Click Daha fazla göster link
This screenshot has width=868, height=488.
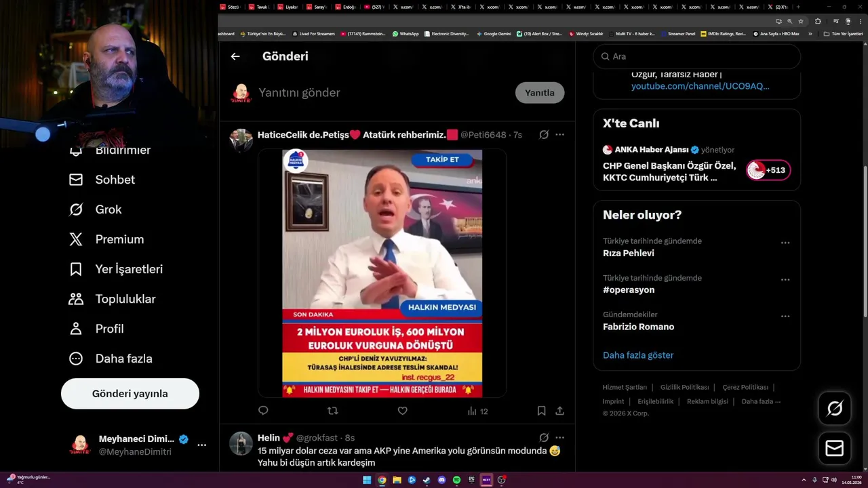pyautogui.click(x=638, y=355)
